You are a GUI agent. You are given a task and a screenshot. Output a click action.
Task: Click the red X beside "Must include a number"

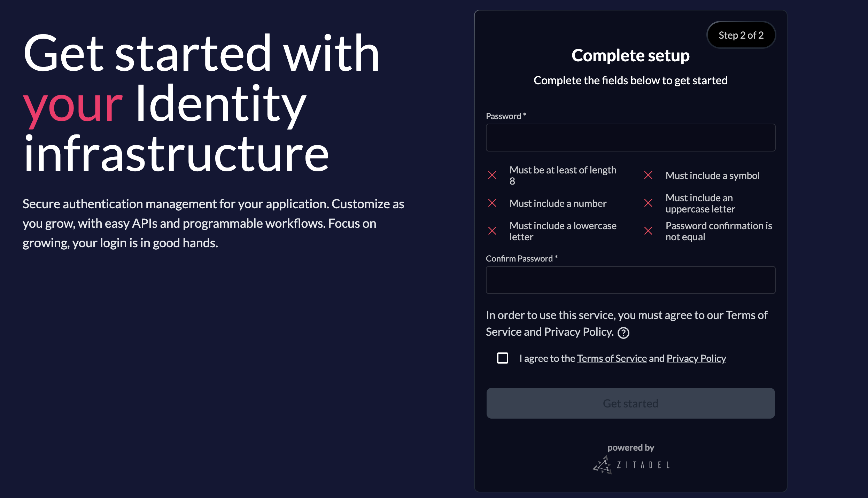(492, 203)
